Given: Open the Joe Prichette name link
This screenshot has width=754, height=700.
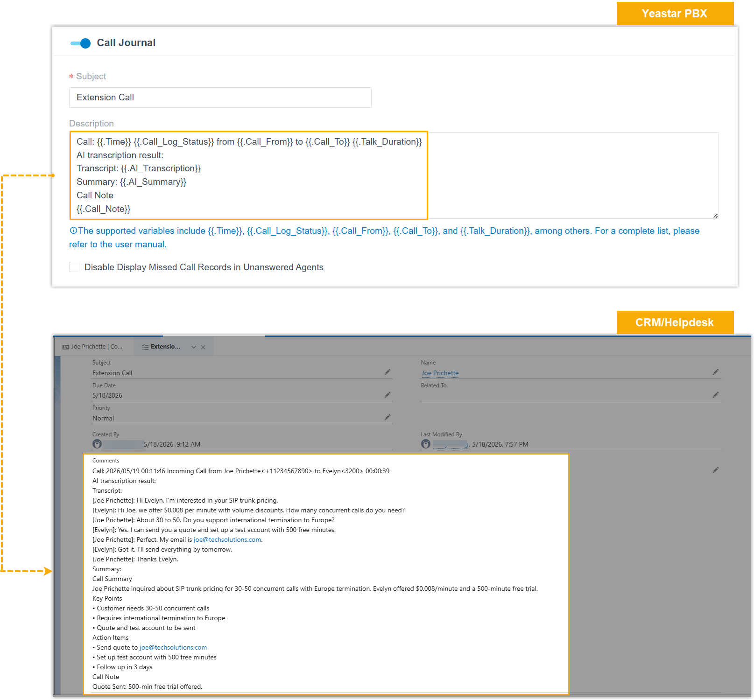Looking at the screenshot, I should pos(440,373).
